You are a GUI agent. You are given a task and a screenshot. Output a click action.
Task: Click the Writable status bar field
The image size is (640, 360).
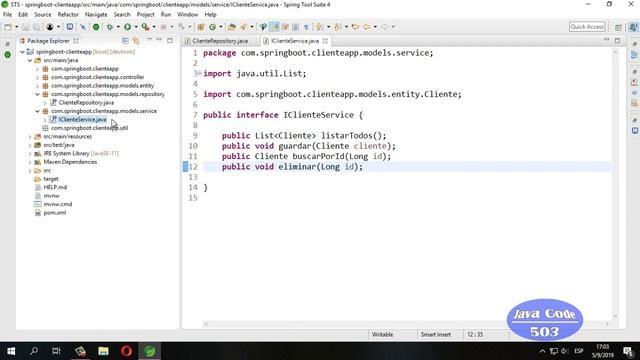coord(382,334)
